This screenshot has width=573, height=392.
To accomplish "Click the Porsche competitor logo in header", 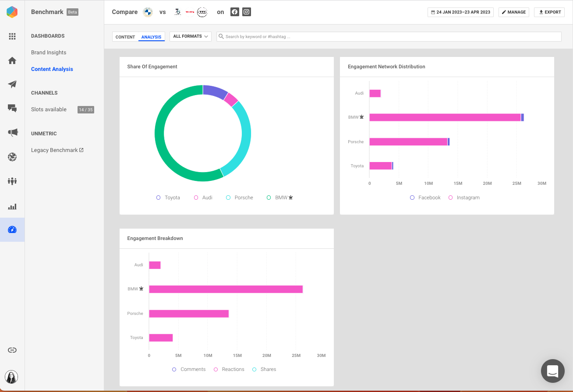I will tap(177, 12).
